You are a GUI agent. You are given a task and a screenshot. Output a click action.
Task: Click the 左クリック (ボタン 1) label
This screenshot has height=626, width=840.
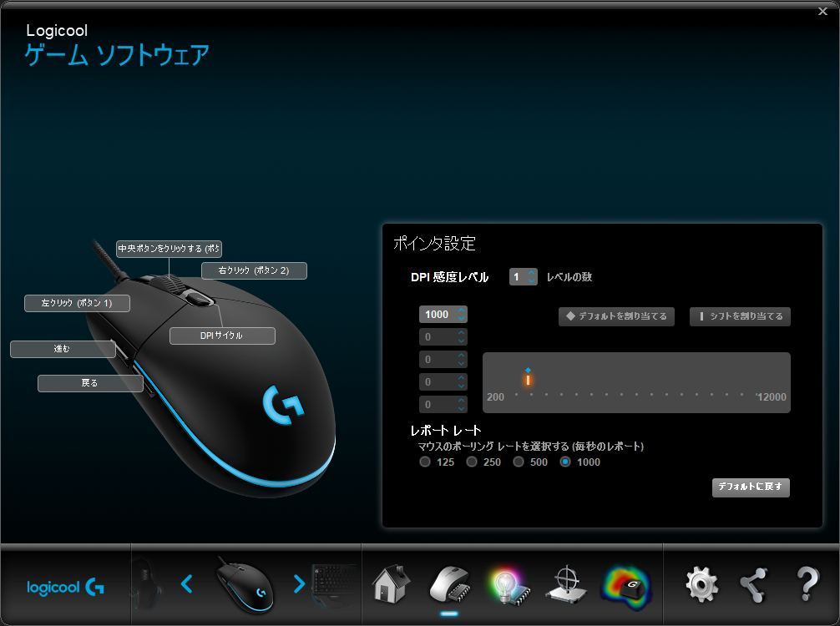[77, 303]
